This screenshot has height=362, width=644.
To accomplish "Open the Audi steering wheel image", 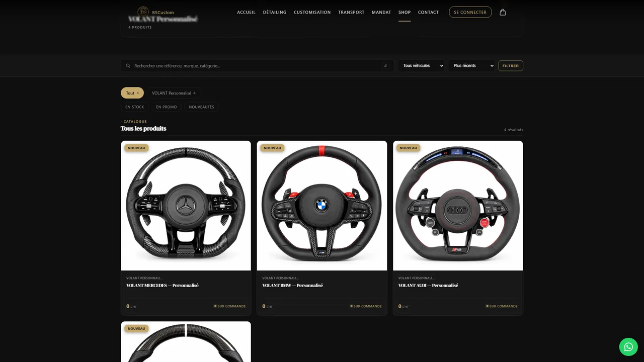I will pyautogui.click(x=458, y=206).
